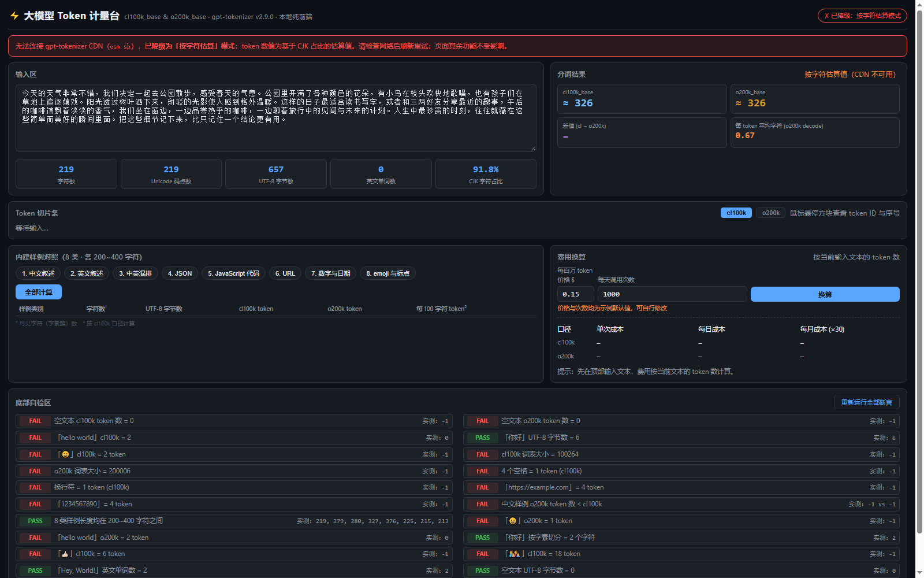Click the o200k token column header
The image size is (924, 578).
tap(345, 309)
